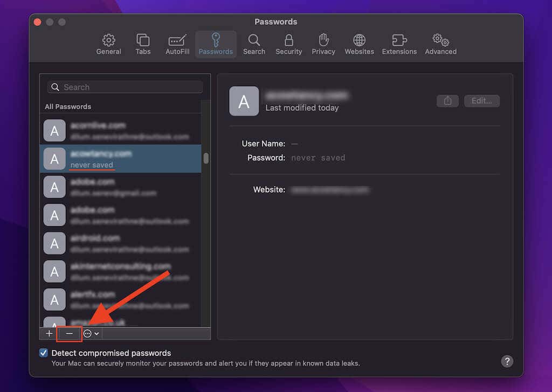Viewport: 552px width, 392px height.
Task: Select the airdroid.com password entry
Action: click(x=121, y=243)
